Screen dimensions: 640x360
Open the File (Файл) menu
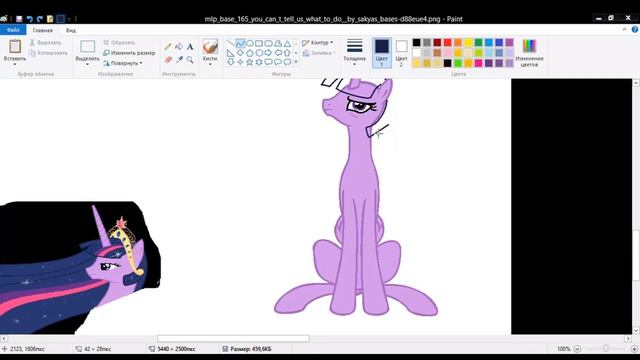[13, 30]
